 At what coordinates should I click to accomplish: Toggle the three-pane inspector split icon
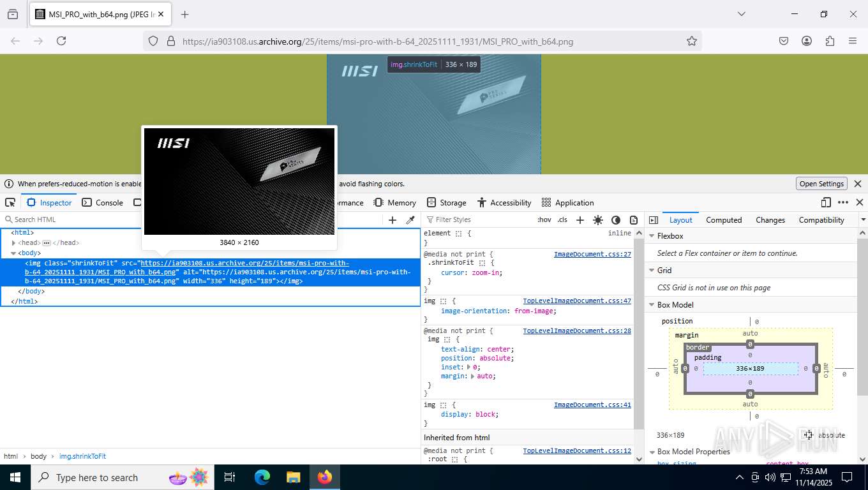coord(654,219)
